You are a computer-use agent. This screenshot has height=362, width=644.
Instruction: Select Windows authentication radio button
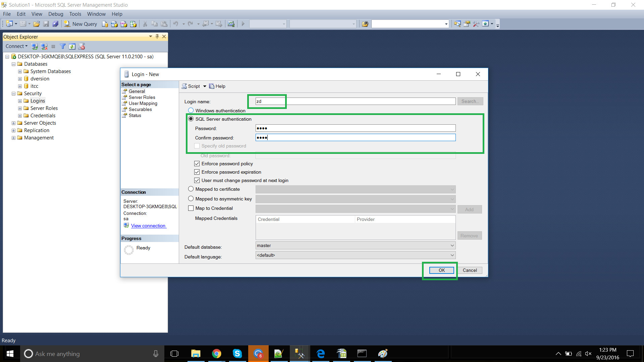coord(191,111)
